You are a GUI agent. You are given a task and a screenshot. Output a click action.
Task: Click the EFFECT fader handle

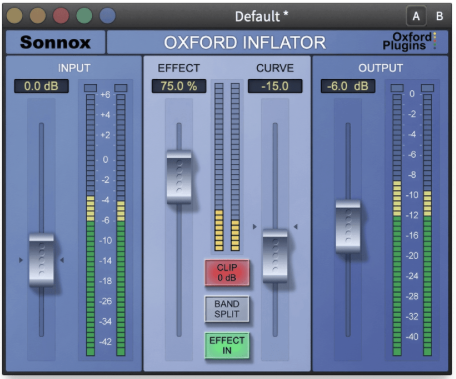click(179, 177)
